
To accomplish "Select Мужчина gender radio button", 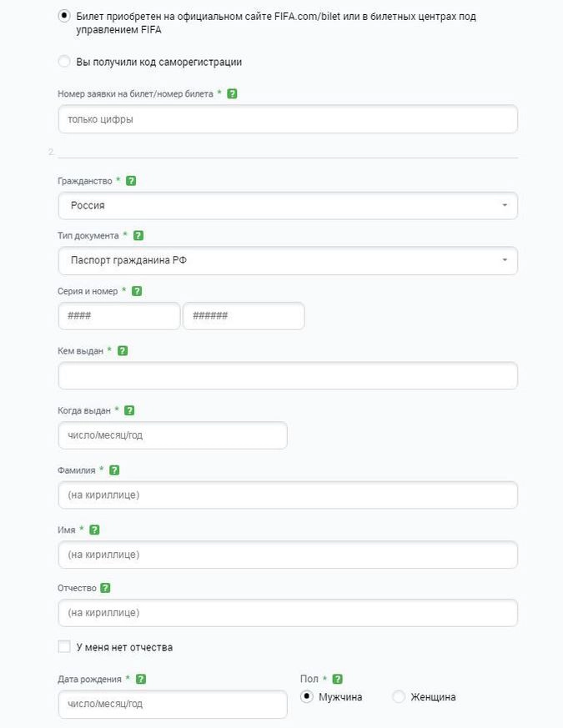I will click(307, 697).
